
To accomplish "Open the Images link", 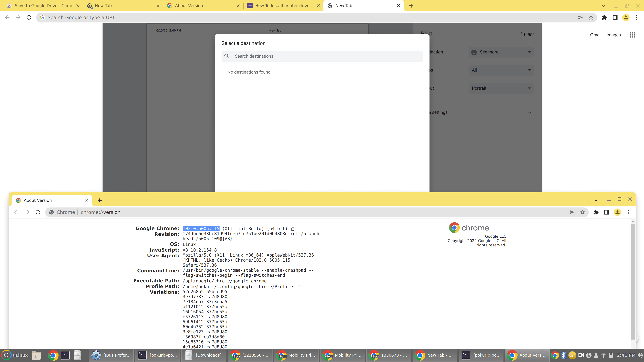I will coord(613,35).
